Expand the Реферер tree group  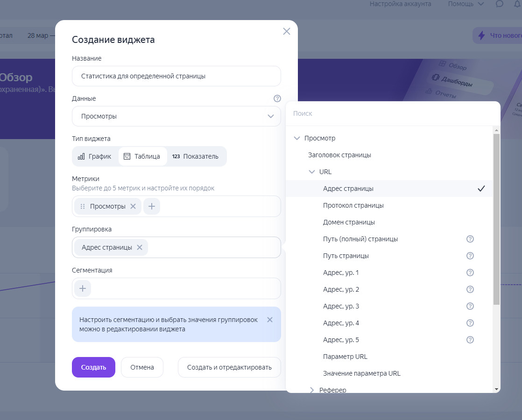click(312, 390)
